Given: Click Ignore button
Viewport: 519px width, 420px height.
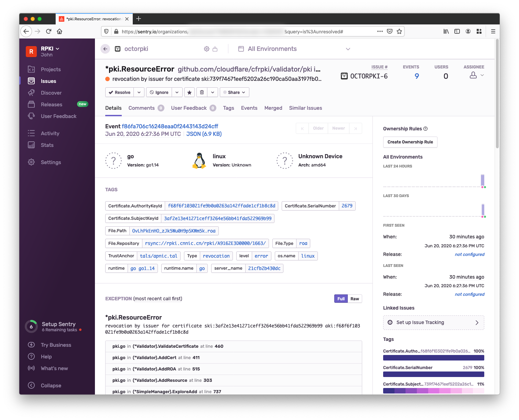Looking at the screenshot, I should (x=159, y=92).
